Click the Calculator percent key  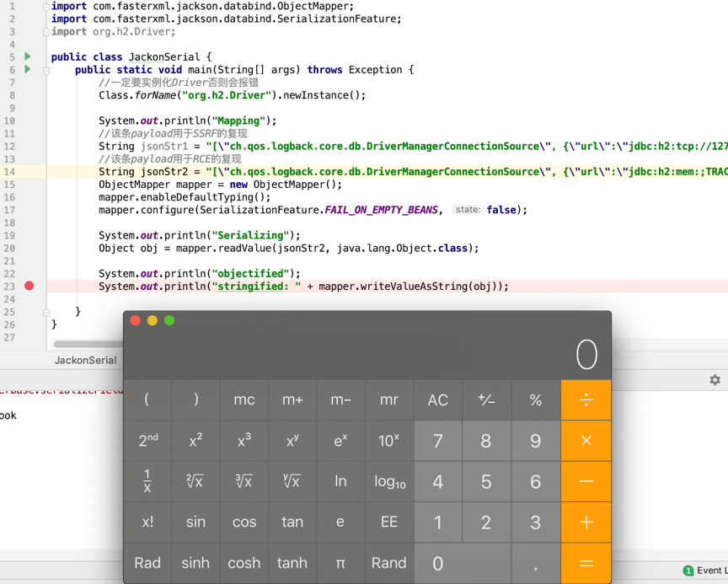[536, 400]
